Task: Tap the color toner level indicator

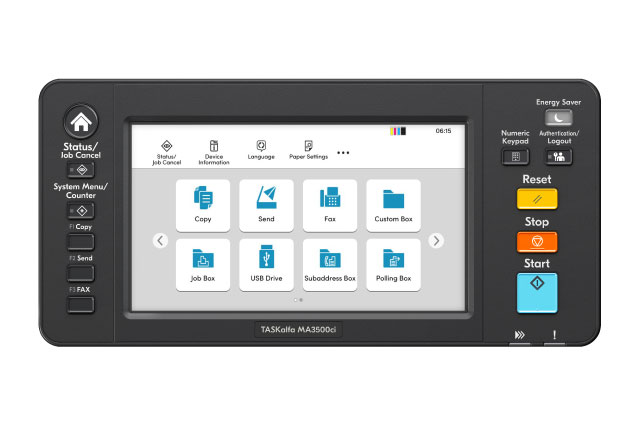Action: 399,131
